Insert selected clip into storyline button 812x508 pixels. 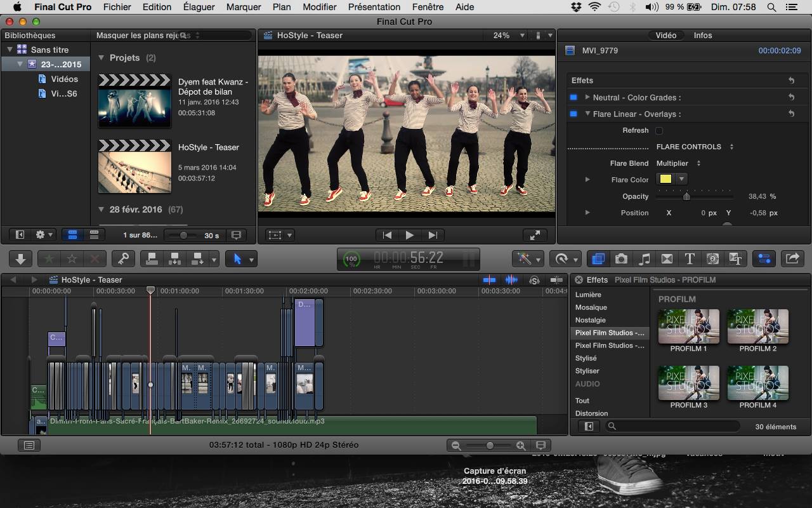click(x=174, y=258)
